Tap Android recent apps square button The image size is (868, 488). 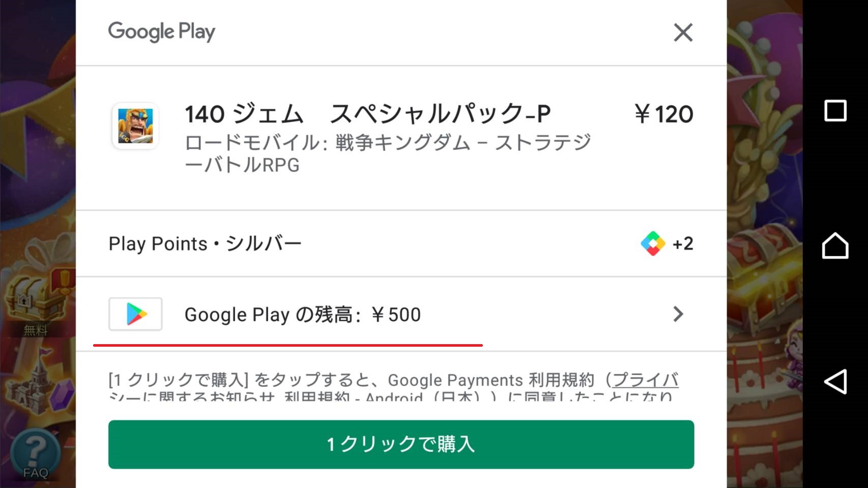(x=835, y=111)
